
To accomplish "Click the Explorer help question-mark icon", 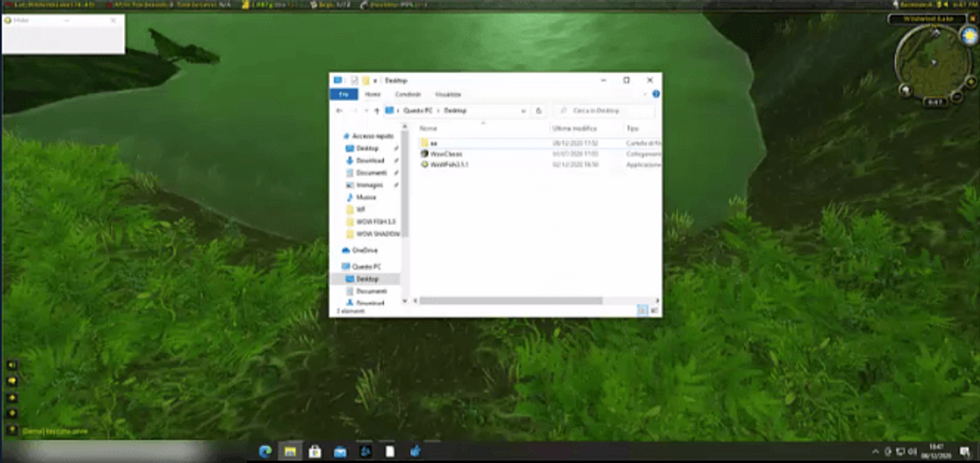I will (x=656, y=94).
